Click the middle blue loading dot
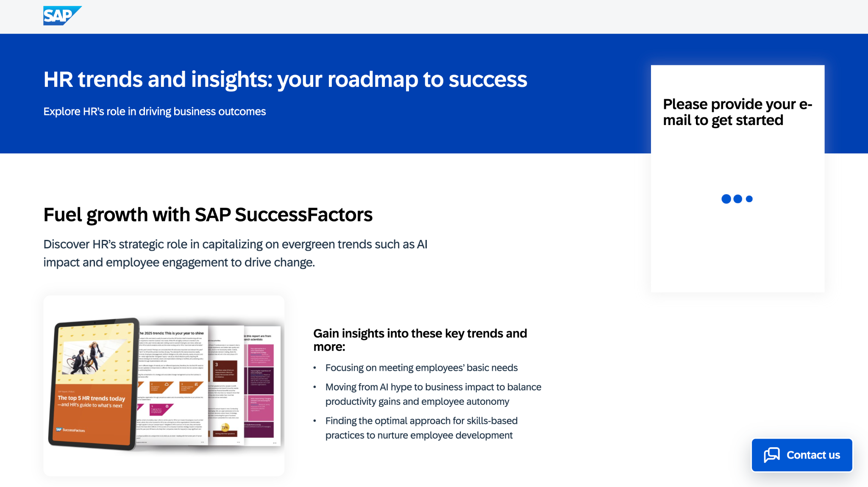The image size is (868, 487). tap(737, 199)
